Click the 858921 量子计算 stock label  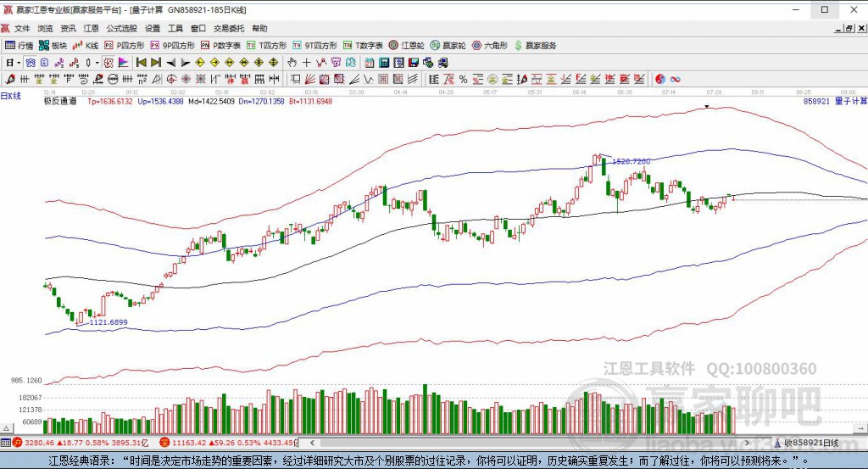tap(835, 101)
